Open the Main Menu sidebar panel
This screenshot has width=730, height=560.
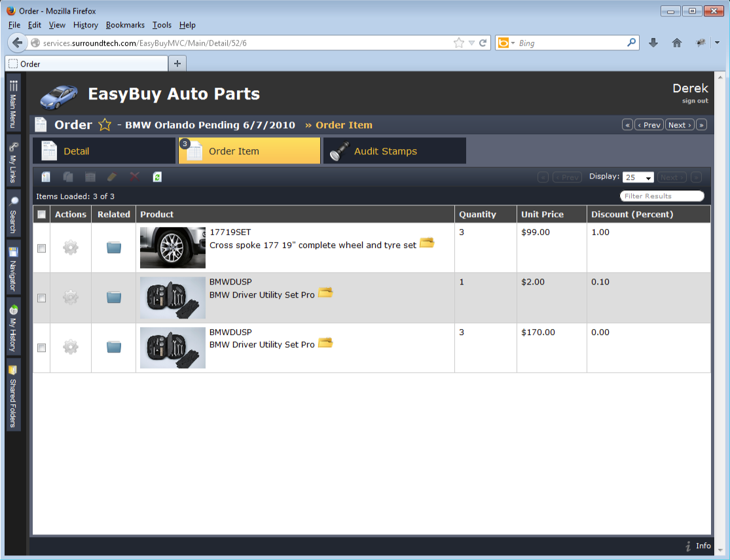pyautogui.click(x=14, y=103)
